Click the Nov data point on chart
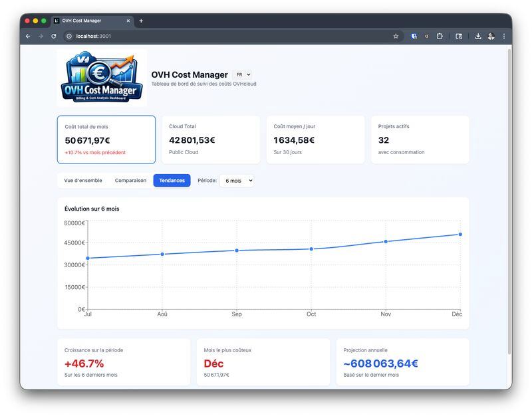 click(x=386, y=242)
